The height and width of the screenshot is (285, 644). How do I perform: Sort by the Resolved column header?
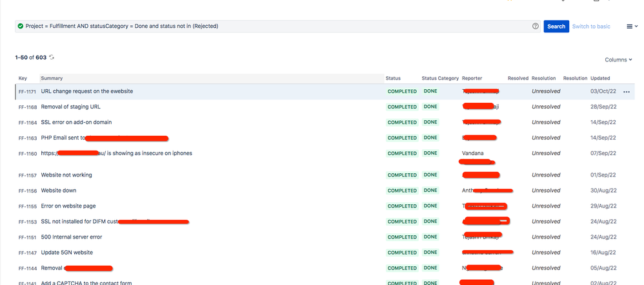tap(518, 78)
